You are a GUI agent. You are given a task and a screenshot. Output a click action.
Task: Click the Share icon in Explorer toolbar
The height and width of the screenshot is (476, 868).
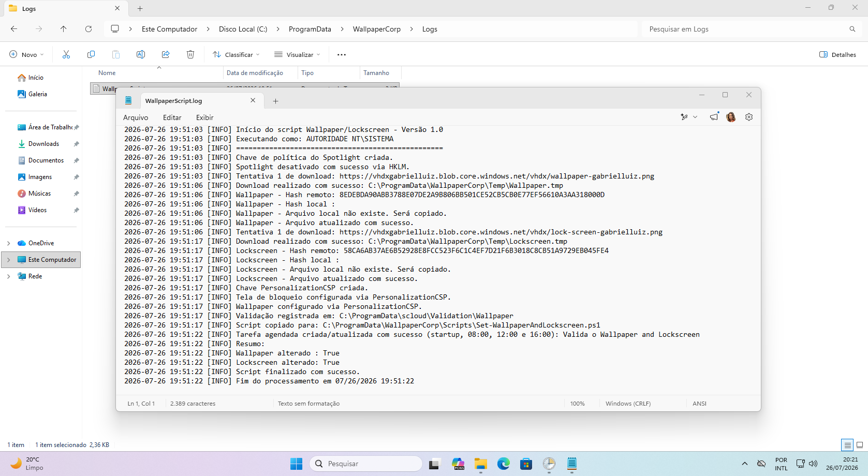pyautogui.click(x=166, y=54)
